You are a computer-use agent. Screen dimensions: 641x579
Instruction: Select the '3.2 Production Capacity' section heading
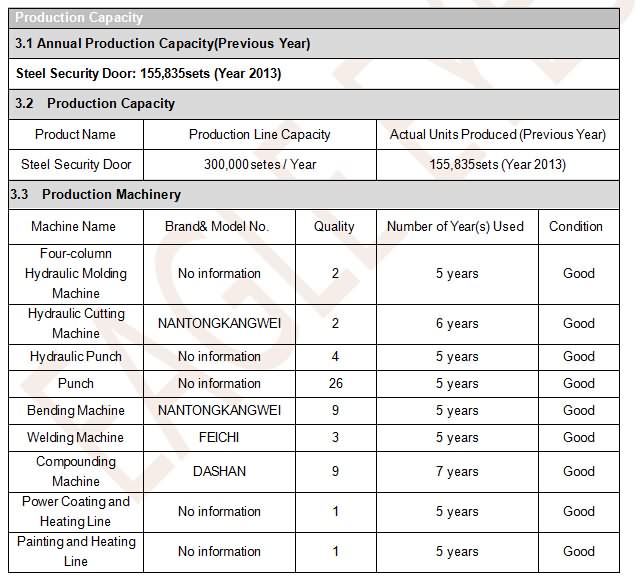point(95,103)
